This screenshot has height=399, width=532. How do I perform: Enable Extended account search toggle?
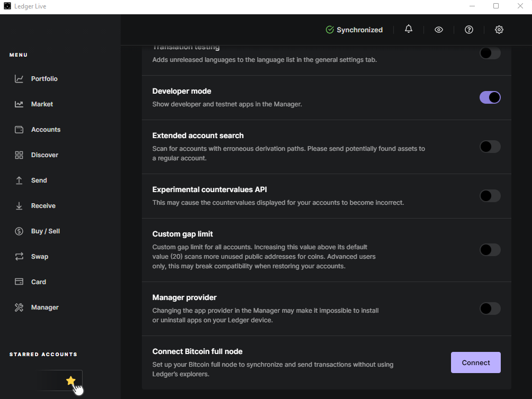click(x=490, y=147)
